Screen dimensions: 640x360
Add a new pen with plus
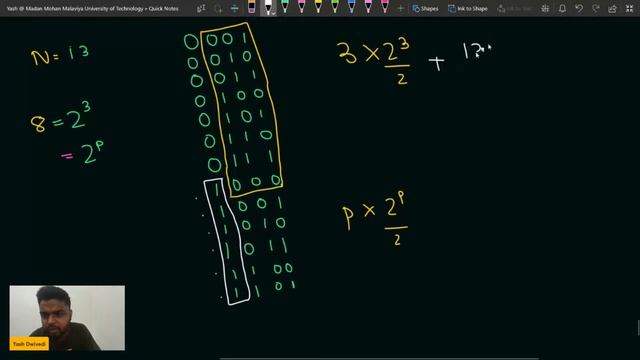(400, 9)
